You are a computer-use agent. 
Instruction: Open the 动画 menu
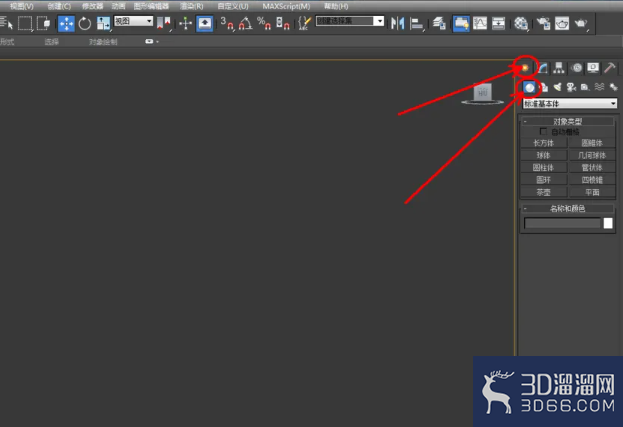118,6
